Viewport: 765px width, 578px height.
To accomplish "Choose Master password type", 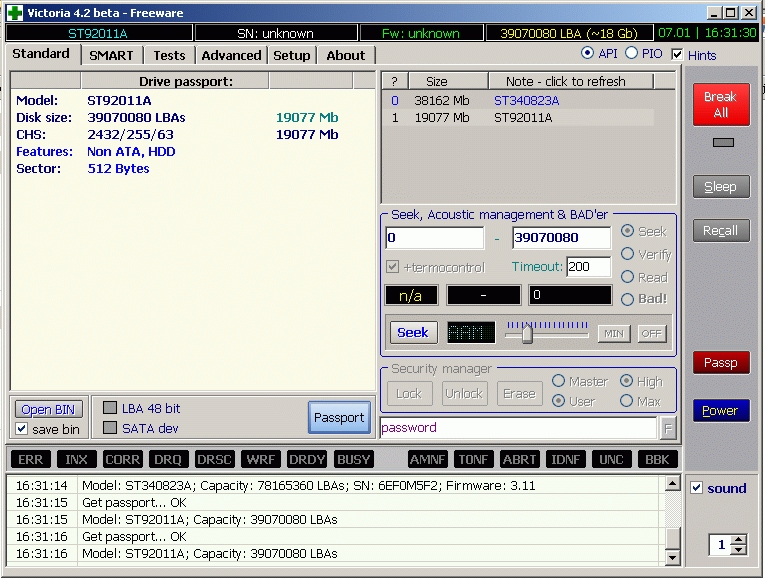I will point(559,381).
